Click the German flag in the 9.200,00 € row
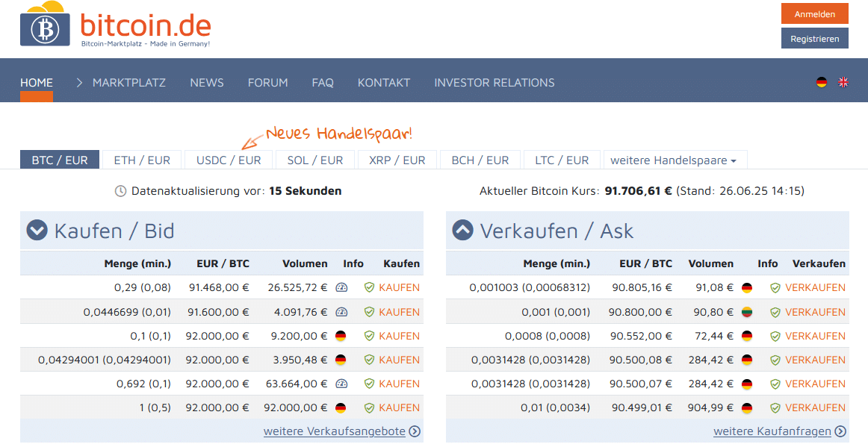The image size is (868, 447). click(x=341, y=336)
